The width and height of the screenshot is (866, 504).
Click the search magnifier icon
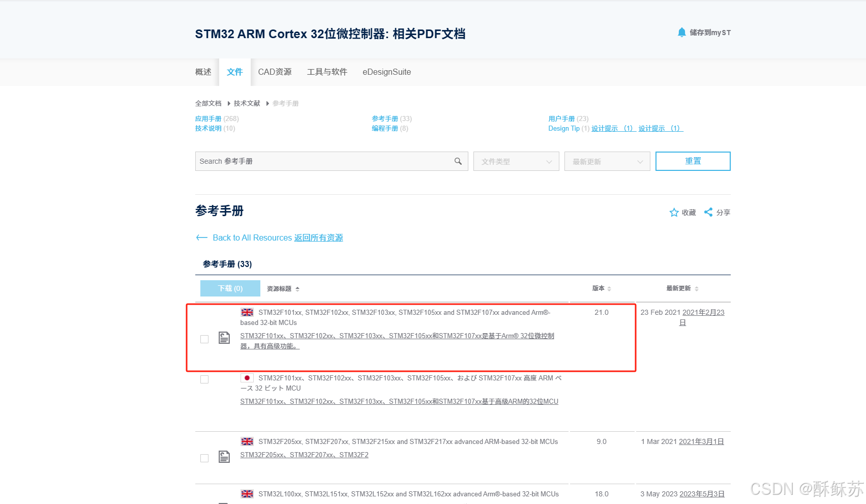coord(458,161)
